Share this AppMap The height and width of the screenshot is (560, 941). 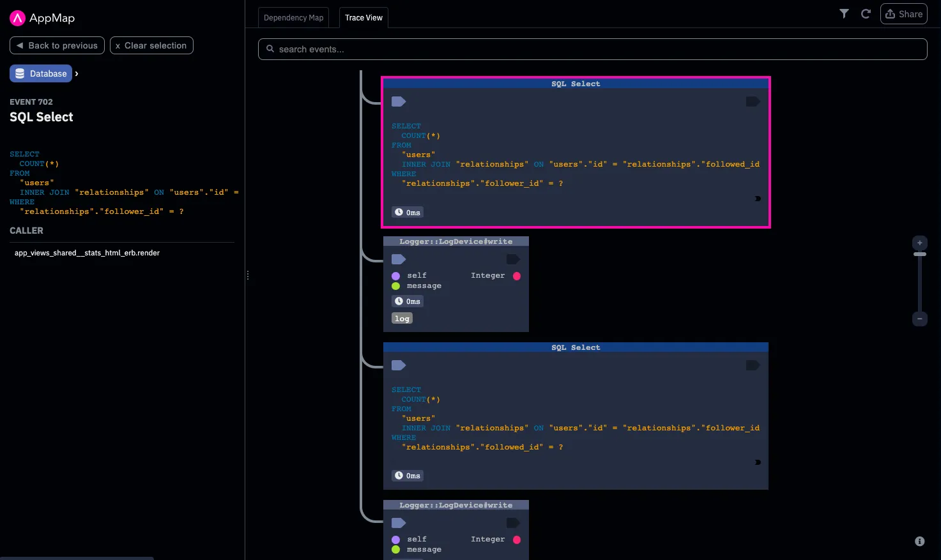click(903, 14)
